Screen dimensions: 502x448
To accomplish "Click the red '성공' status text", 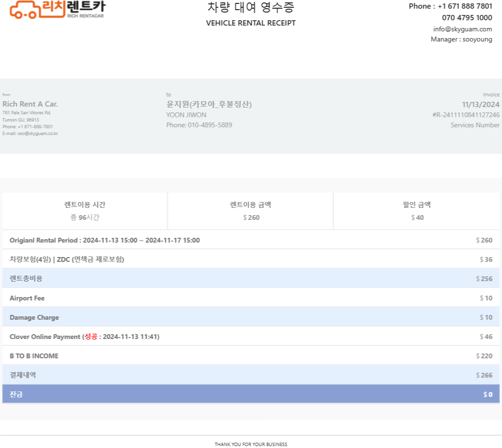I will coord(91,337).
